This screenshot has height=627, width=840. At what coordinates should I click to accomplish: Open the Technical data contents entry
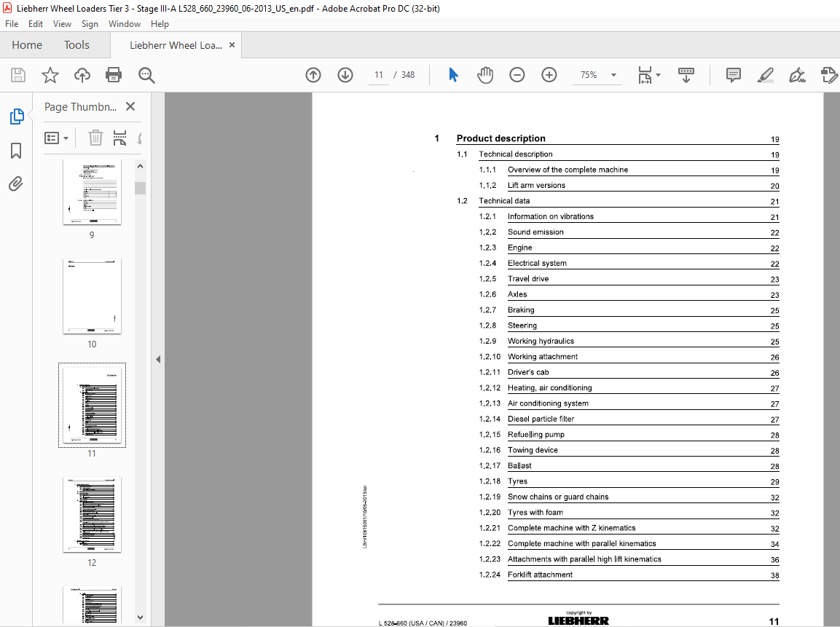click(504, 201)
